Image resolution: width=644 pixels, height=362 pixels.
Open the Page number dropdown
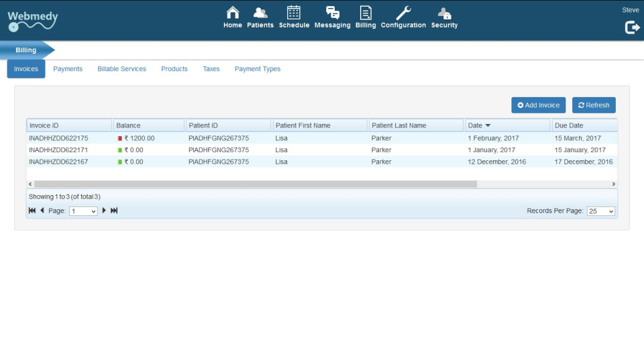point(83,211)
